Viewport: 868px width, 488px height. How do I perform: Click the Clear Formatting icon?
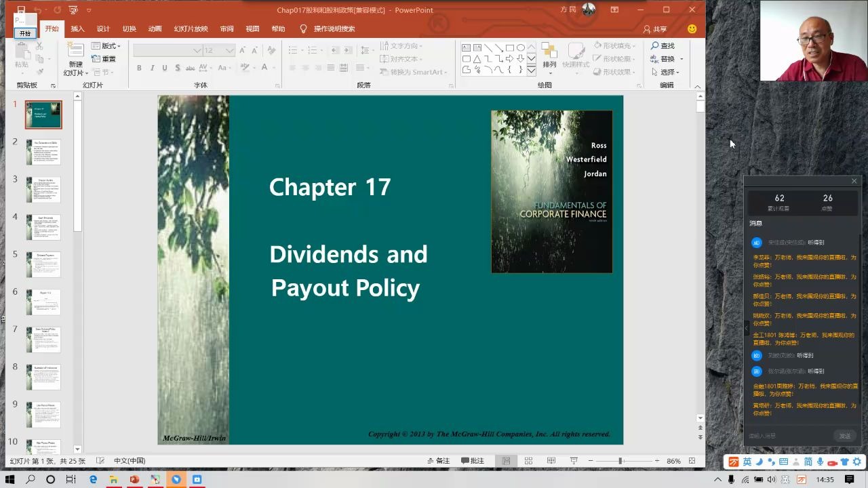pyautogui.click(x=271, y=51)
